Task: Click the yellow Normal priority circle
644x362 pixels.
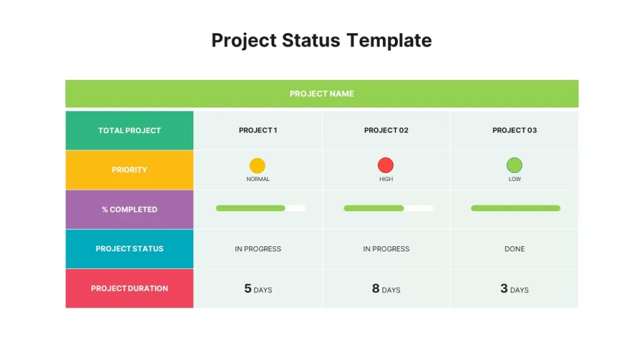Action: 257,165
